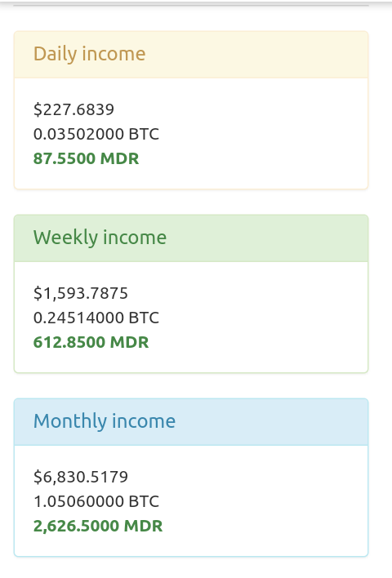392x578 pixels.
Task: Click the green 87.5500 MDR daily value
Action: coord(87,158)
